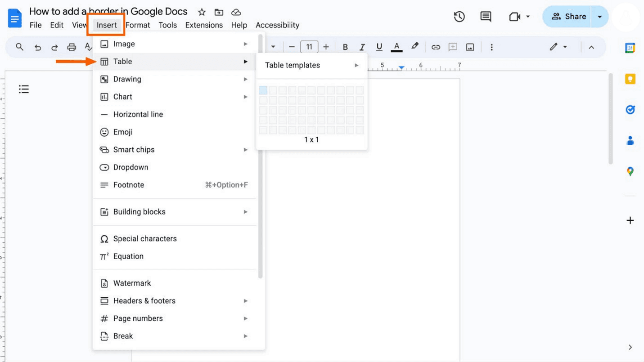Viewport: 644px width, 362px height.
Task: Toggle Underline formatting
Action: [x=379, y=47]
